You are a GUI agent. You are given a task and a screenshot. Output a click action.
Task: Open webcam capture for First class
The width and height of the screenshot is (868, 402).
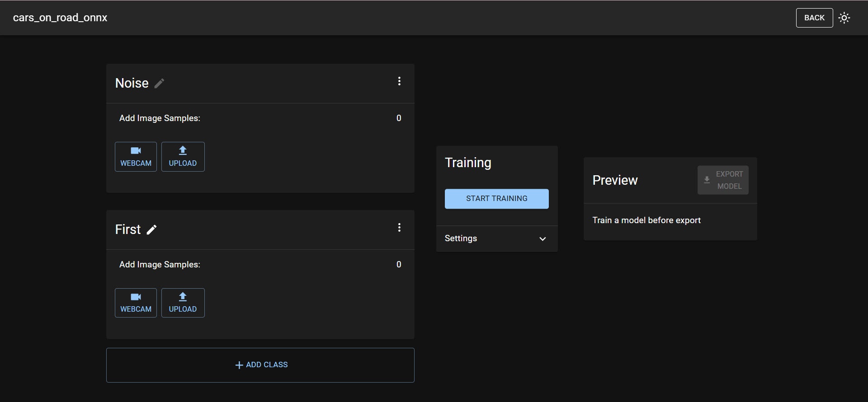coord(136,303)
